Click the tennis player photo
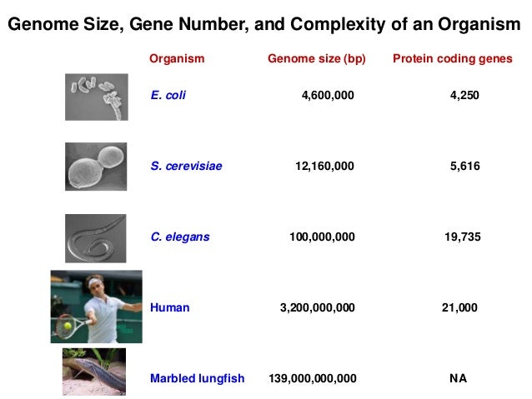Image resolution: width=532 pixels, height=399 pixels. (x=97, y=307)
